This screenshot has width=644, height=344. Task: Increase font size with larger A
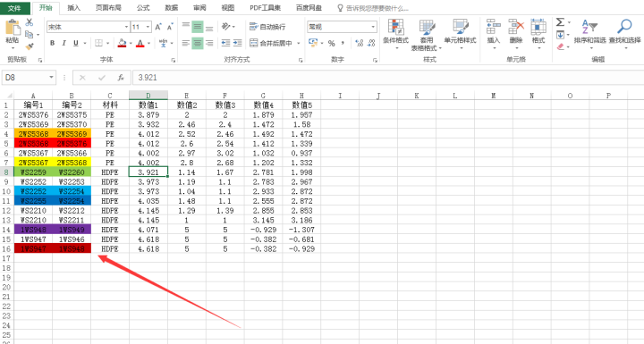coord(158,27)
